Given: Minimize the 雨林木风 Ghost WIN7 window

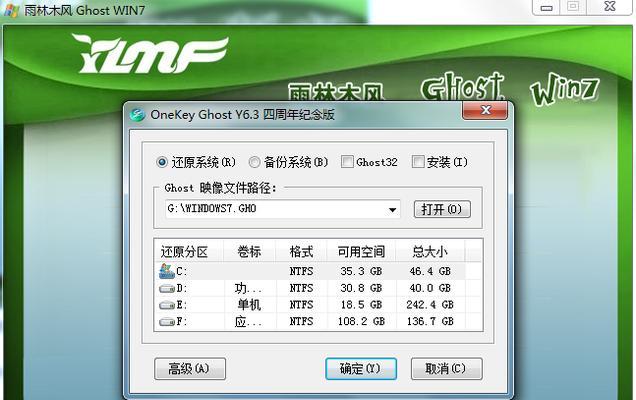Looking at the screenshot, I should 546,7.
